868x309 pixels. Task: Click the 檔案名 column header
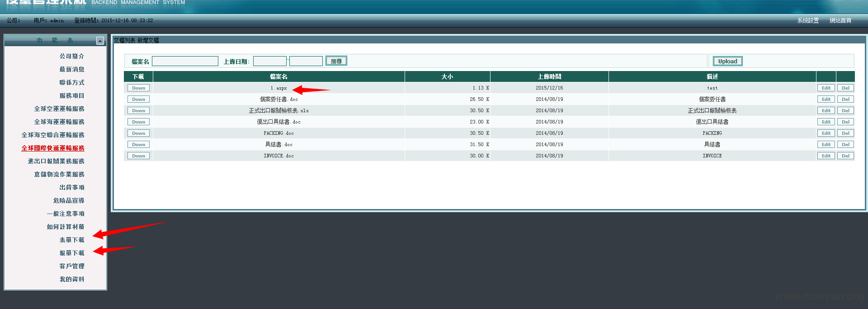click(279, 76)
